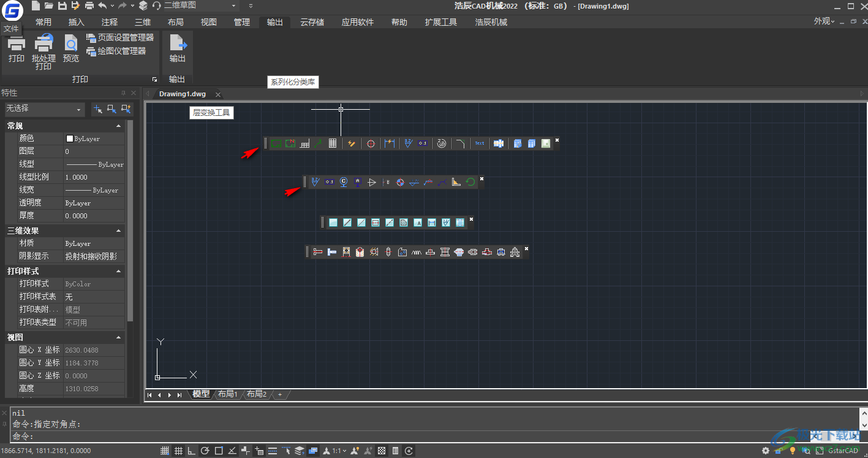
Task: Switch to the 插入 ribbon tab
Action: tap(77, 22)
